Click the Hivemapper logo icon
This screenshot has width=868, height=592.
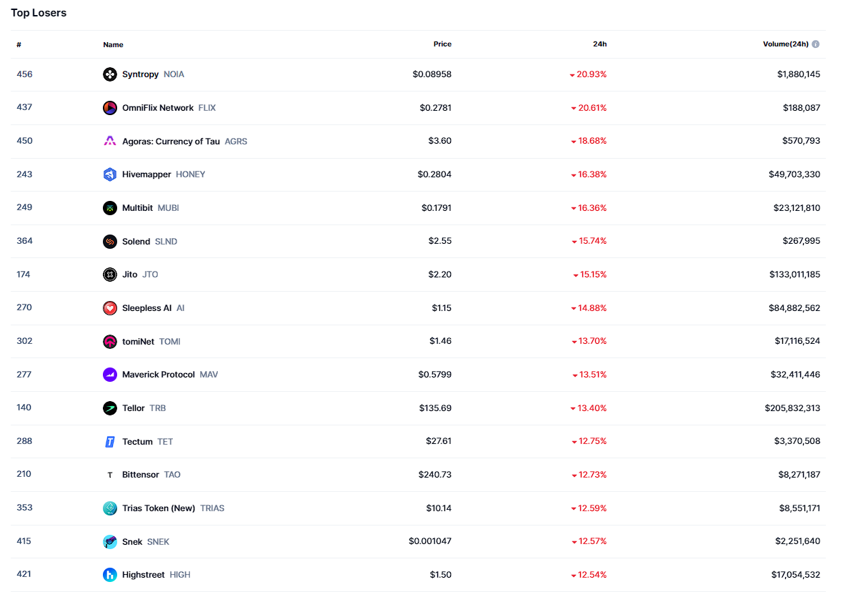[109, 174]
